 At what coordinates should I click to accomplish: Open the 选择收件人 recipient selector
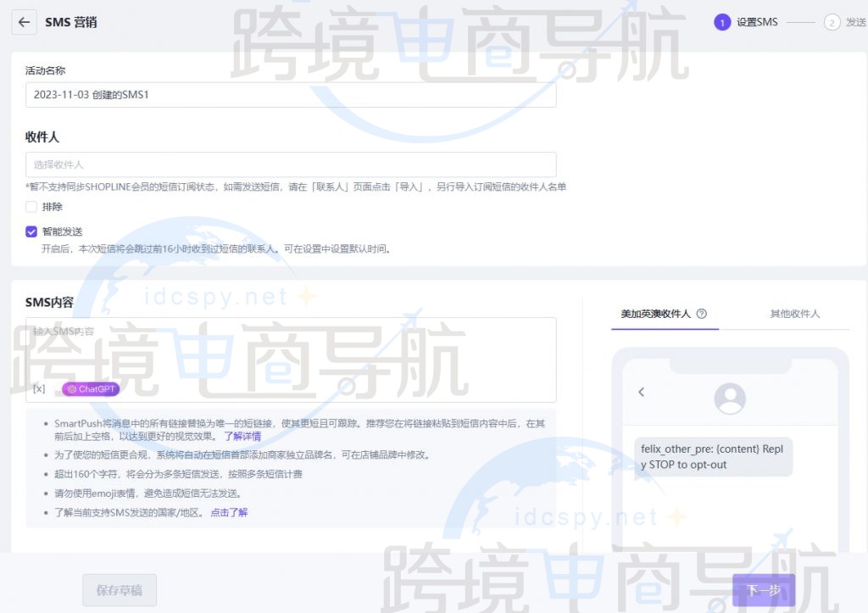click(x=291, y=164)
